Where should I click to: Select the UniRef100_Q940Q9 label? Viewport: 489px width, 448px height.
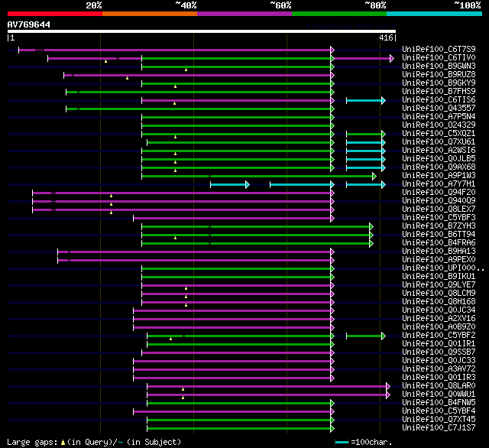(x=439, y=200)
